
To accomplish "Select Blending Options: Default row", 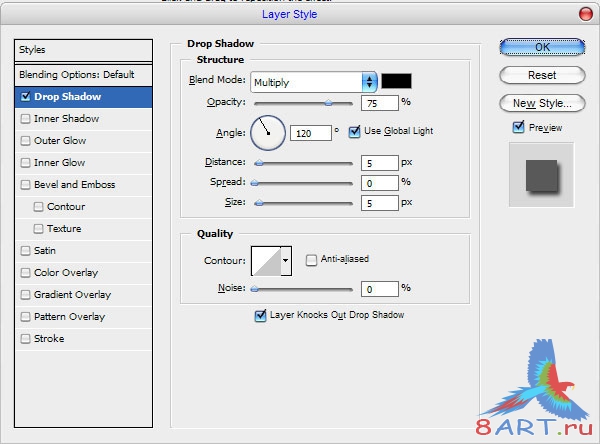I will [x=83, y=75].
